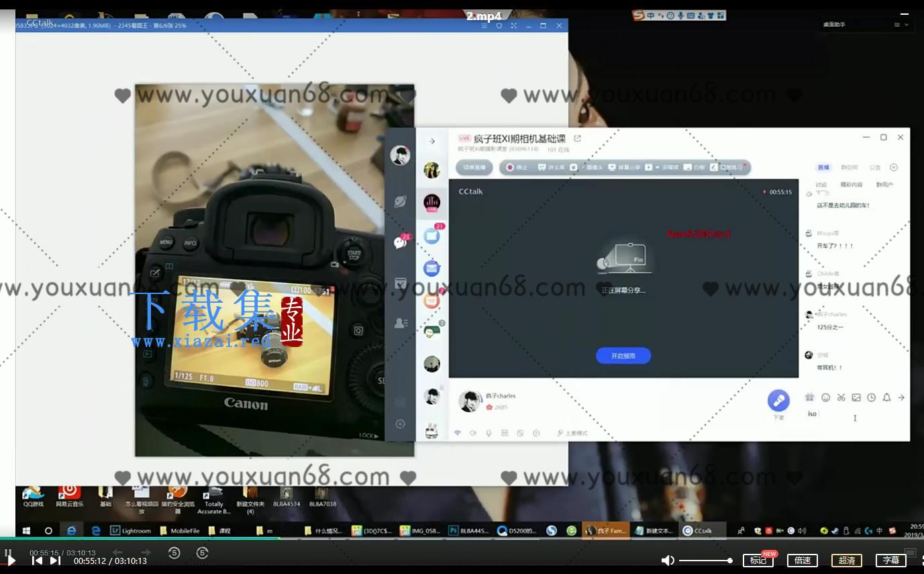Click the wifi signal icon below presenter
This screenshot has width=924, height=574.
(458, 433)
